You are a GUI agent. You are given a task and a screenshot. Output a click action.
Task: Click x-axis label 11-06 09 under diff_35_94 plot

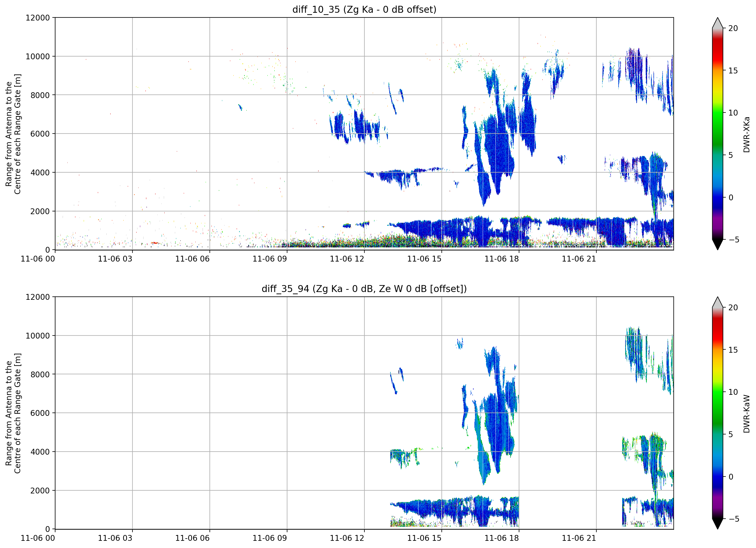point(270,538)
